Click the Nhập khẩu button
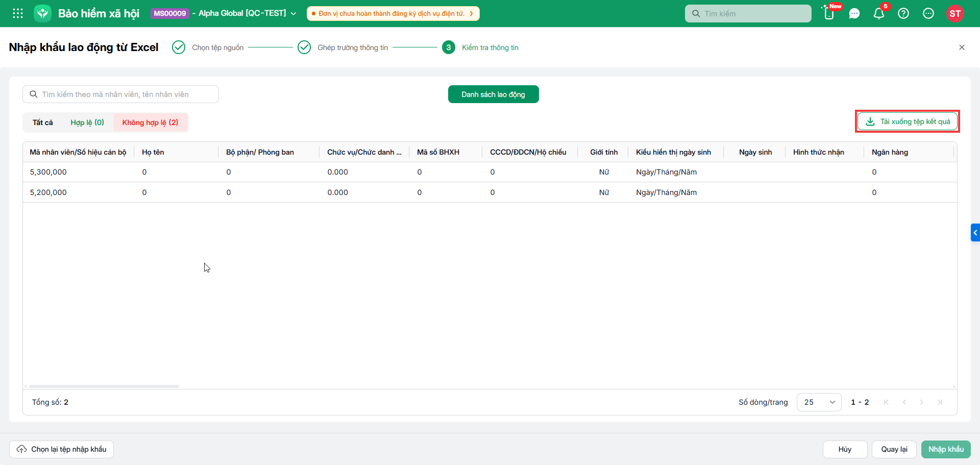This screenshot has width=980, height=465. (x=946, y=449)
